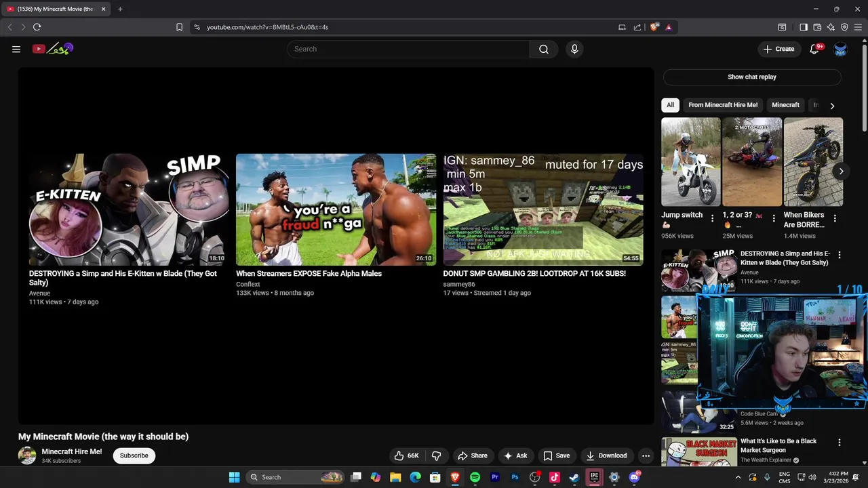Open Brave Leo AI sparkle icon

831,27
